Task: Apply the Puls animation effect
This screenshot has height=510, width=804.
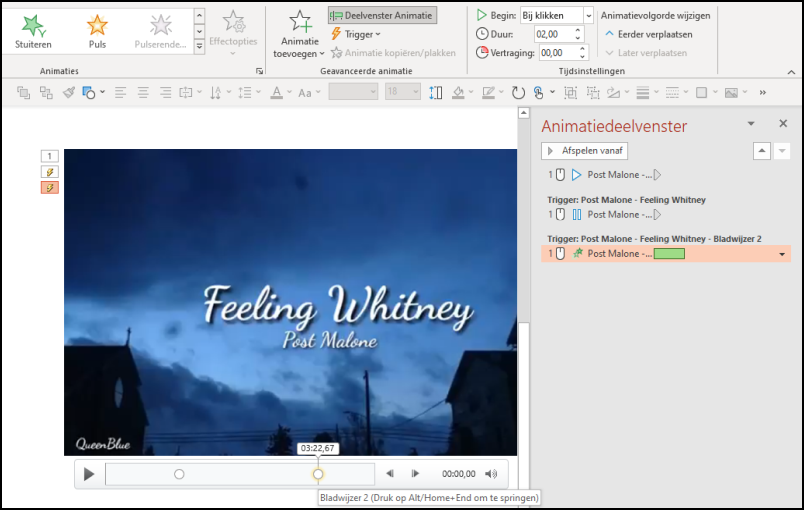Action: click(97, 31)
